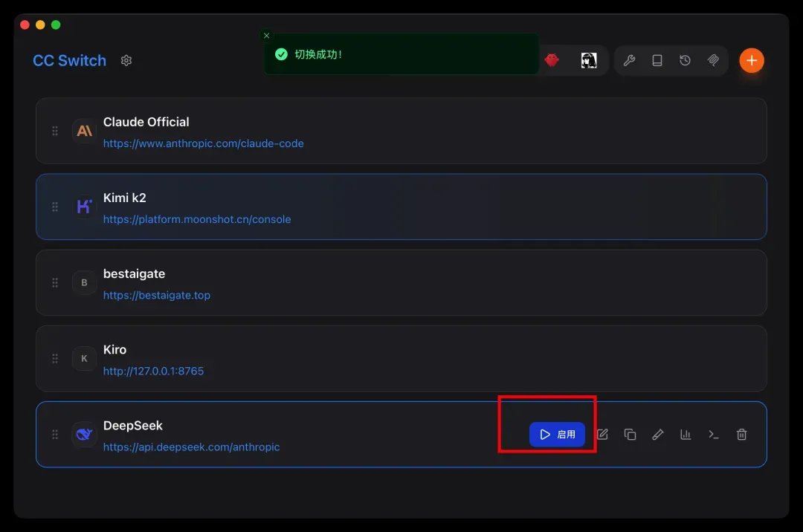The width and height of the screenshot is (803, 532).
Task: Click the Kiro K avatar
Action: coord(84,358)
